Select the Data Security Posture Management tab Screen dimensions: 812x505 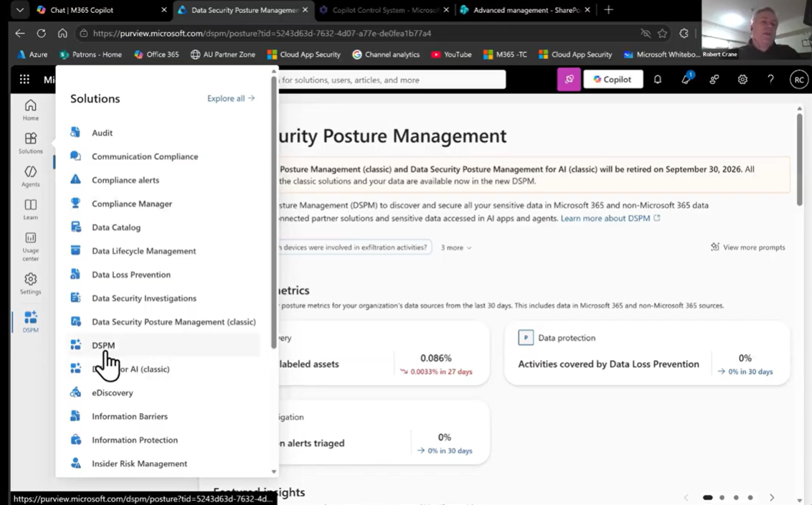click(x=243, y=10)
